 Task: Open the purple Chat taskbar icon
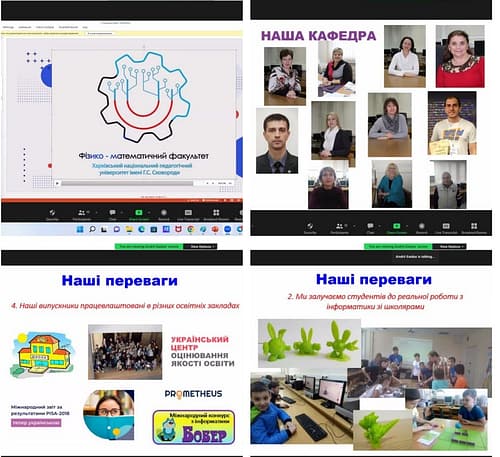tap(117, 229)
